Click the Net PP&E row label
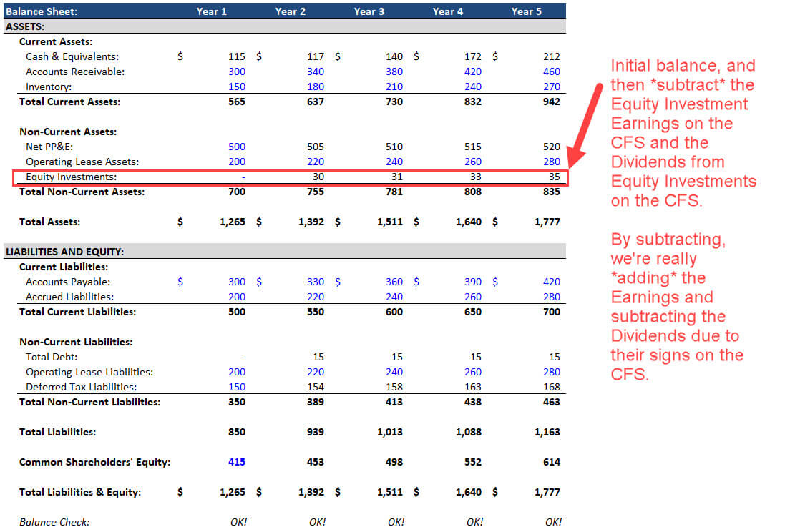790x532 pixels. coord(49,147)
